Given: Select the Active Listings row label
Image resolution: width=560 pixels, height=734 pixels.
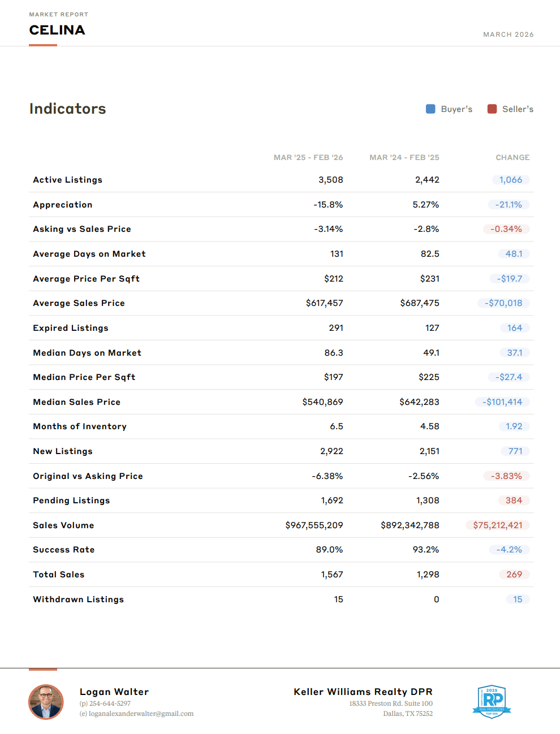Looking at the screenshot, I should [68, 180].
